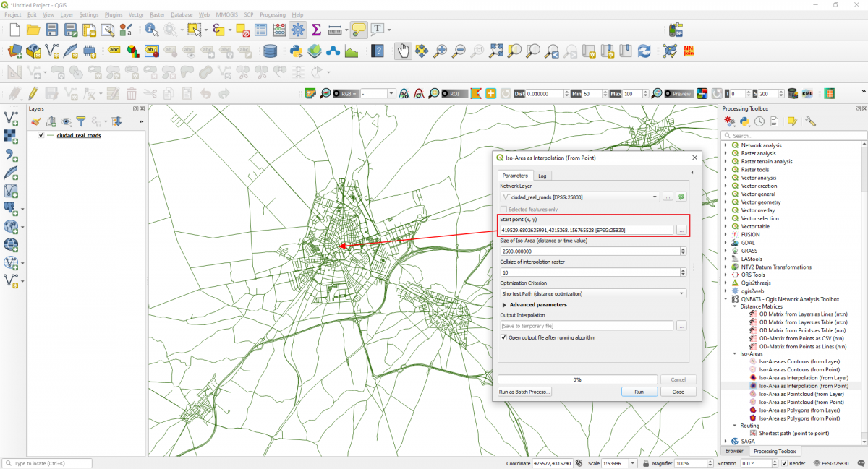
Task: Open layer styling brush in Layers panel
Action: click(x=36, y=121)
